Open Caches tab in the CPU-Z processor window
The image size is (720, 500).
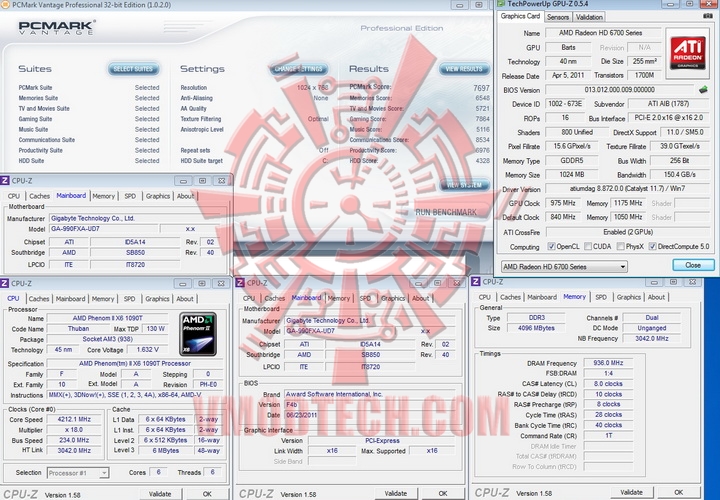pos(39,298)
